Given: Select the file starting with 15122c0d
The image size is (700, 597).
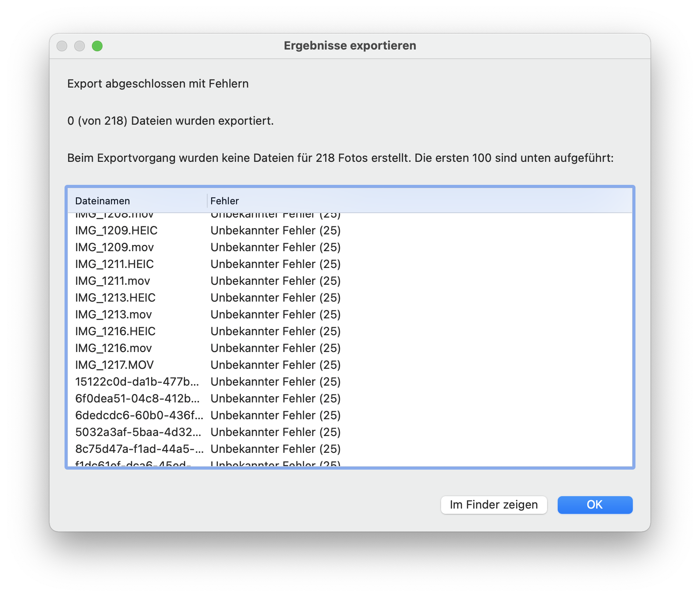Looking at the screenshot, I should [137, 382].
